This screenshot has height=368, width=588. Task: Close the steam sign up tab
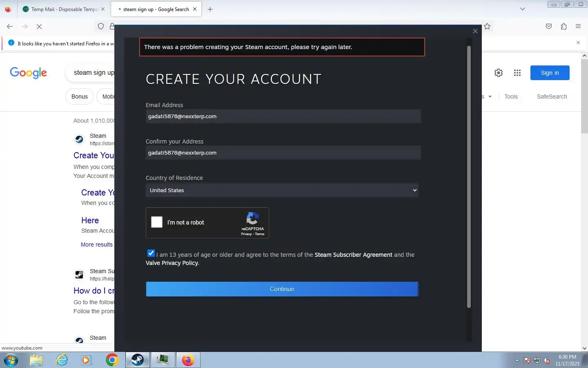(x=195, y=9)
